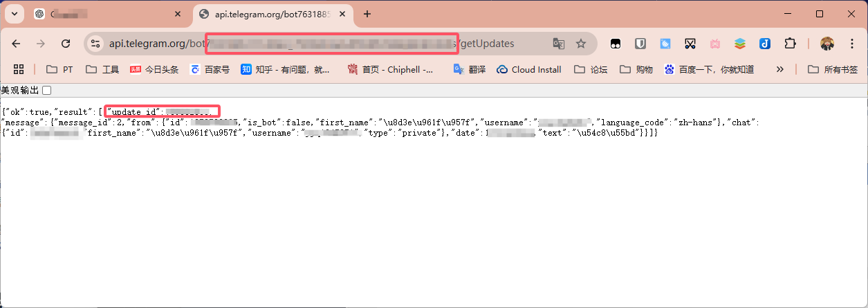Select the api.telegram.org tab

click(268, 14)
